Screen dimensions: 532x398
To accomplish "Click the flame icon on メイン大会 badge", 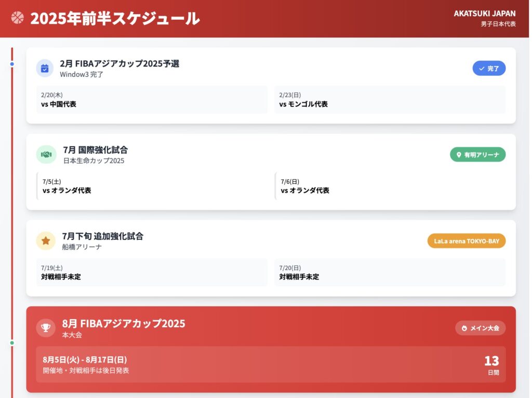I will tap(464, 328).
